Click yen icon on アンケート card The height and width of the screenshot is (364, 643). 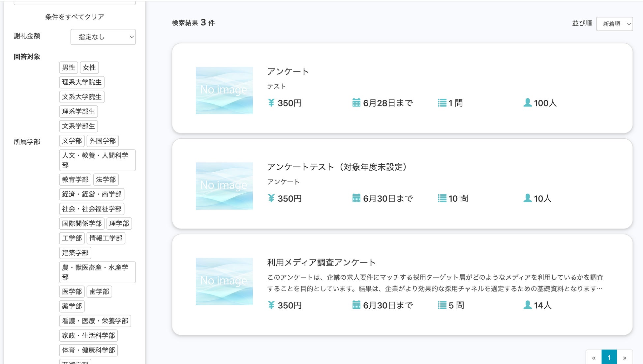coord(271,103)
